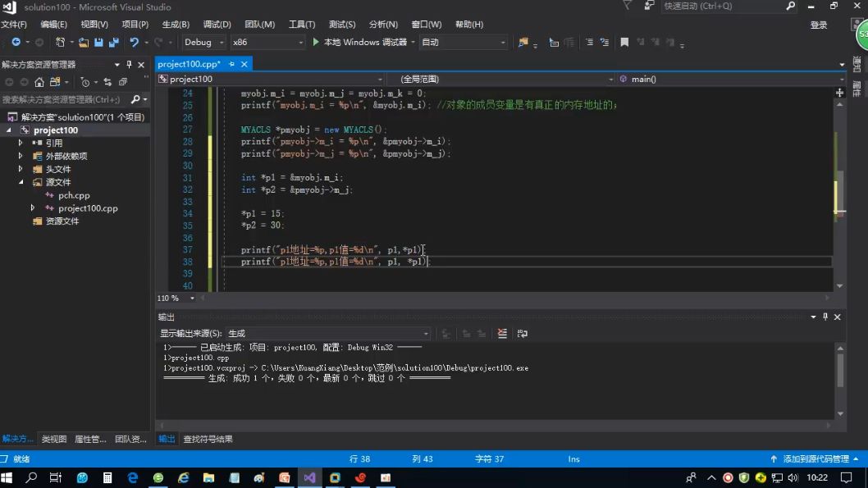Open the View menu
This screenshot has height=488, width=868.
click(94, 25)
